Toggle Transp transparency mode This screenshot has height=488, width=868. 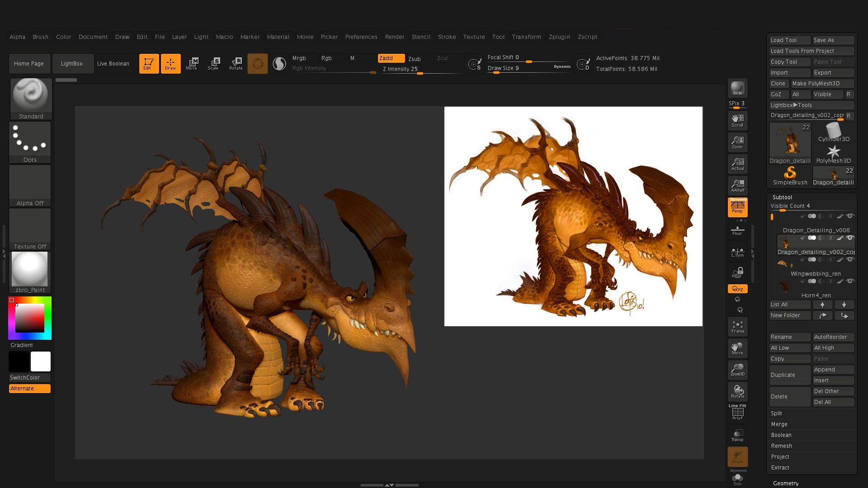tap(737, 435)
